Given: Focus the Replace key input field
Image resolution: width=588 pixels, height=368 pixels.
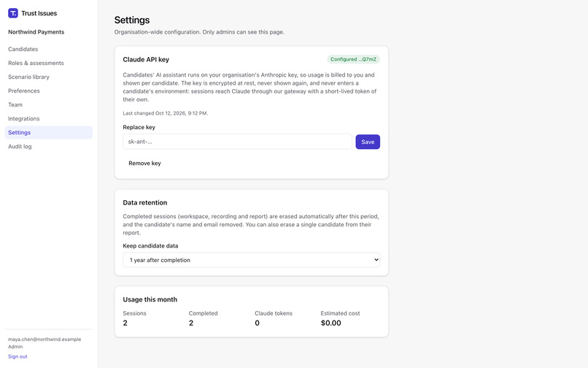Looking at the screenshot, I should coord(237,142).
